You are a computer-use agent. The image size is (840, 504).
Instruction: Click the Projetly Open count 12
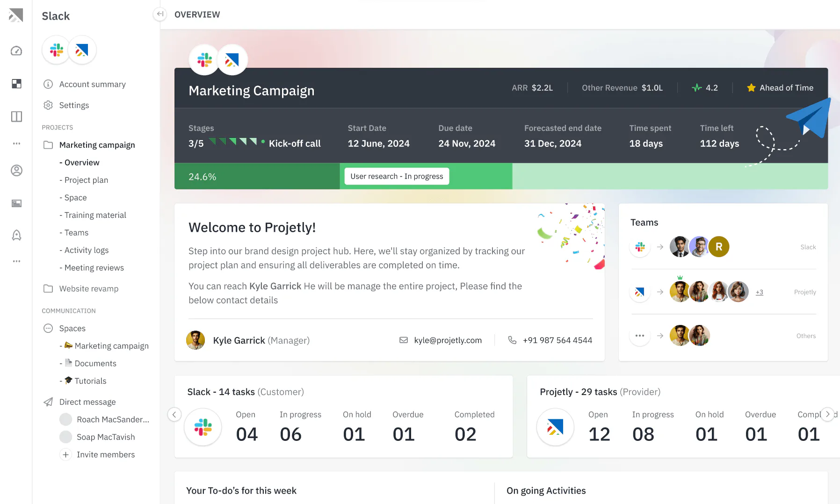600,434
